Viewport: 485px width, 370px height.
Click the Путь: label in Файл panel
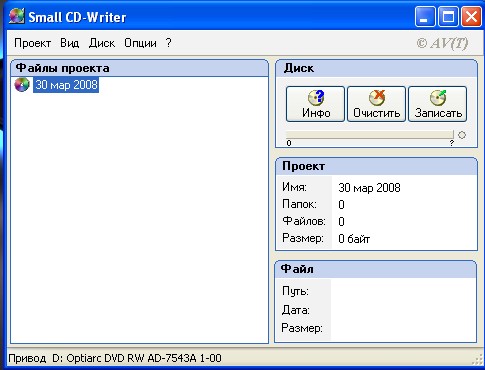295,291
